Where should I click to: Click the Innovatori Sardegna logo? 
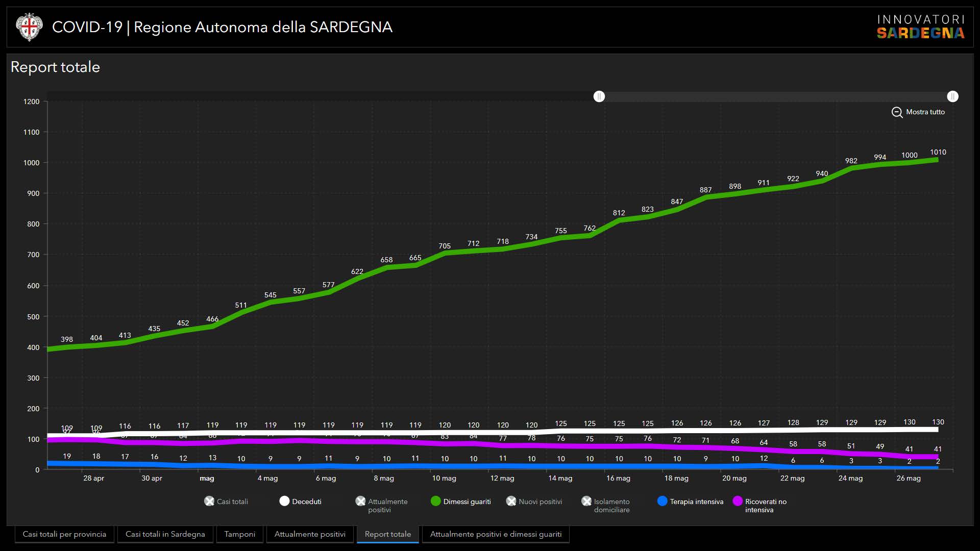[920, 27]
